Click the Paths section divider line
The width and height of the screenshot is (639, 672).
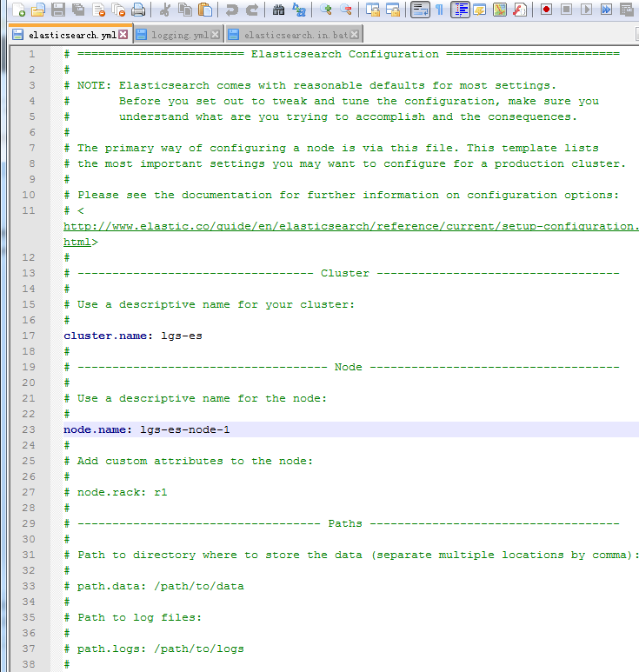342,523
